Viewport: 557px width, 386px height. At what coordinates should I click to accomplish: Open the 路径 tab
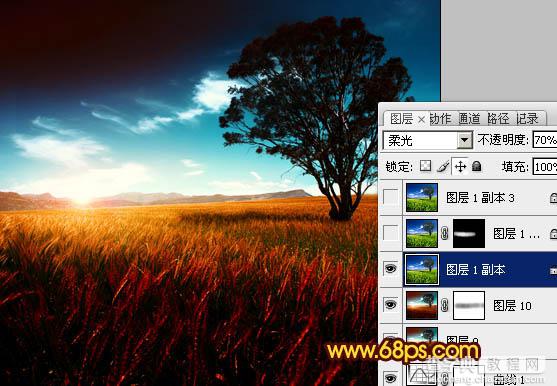click(498, 119)
